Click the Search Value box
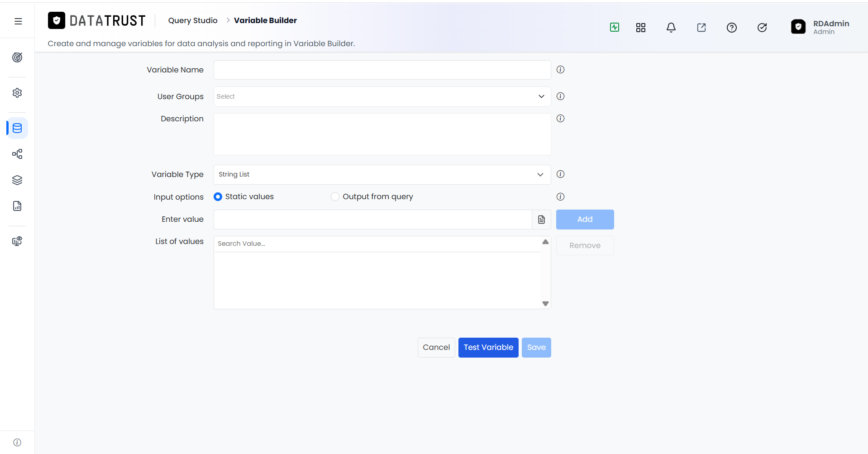 tap(377, 244)
